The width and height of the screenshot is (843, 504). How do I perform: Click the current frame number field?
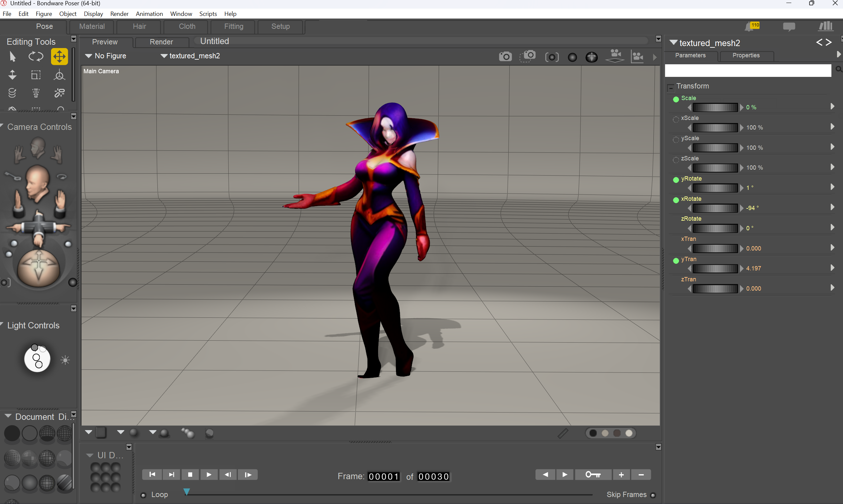[383, 476]
